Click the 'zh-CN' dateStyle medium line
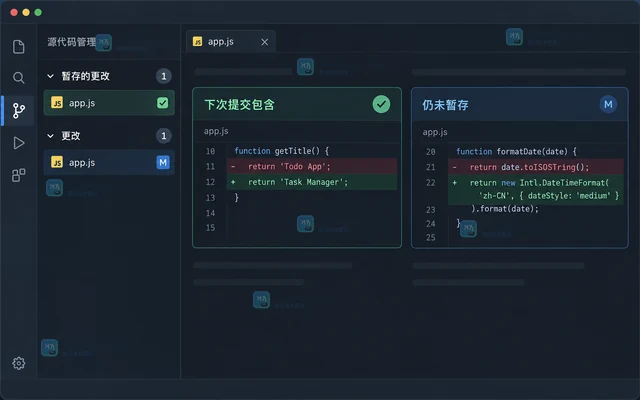Screen dimensions: 640x400 tap(549, 196)
